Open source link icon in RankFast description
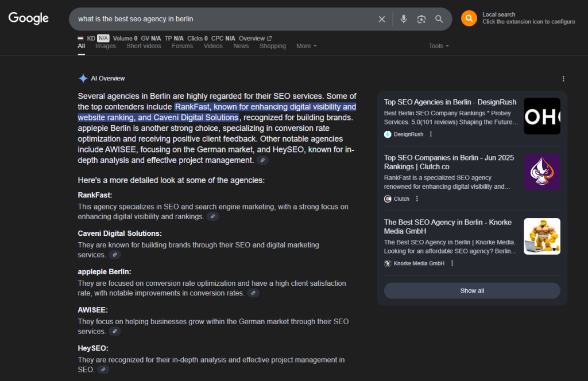This screenshot has width=588, height=381. click(212, 216)
